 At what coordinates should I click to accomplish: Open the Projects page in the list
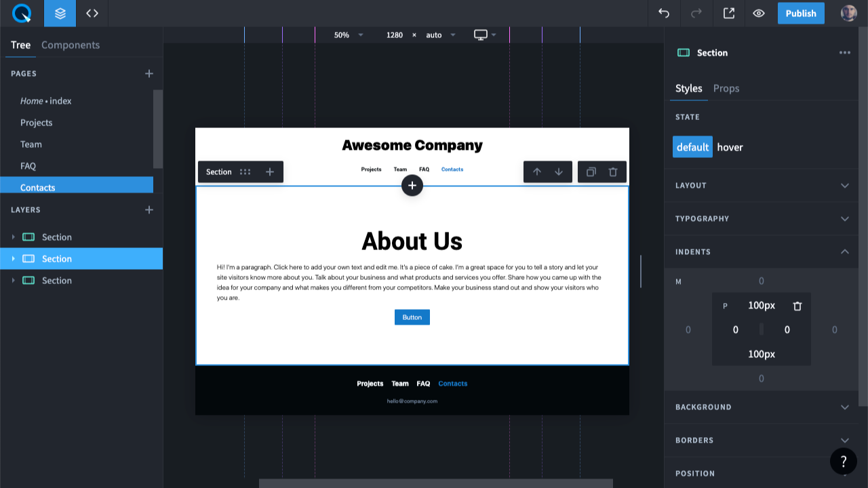37,123
